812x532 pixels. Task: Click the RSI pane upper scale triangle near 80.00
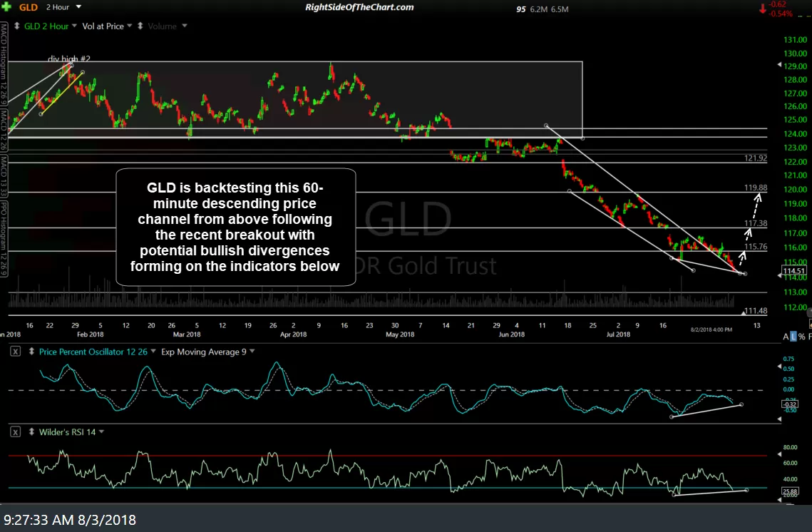780,454
